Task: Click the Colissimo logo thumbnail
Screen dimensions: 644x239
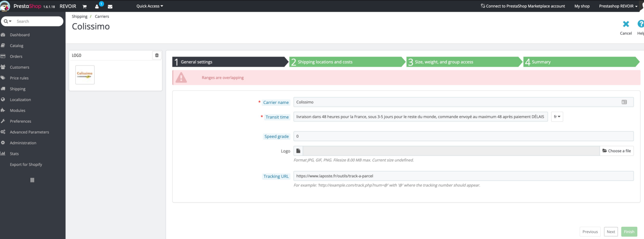Action: (85, 75)
